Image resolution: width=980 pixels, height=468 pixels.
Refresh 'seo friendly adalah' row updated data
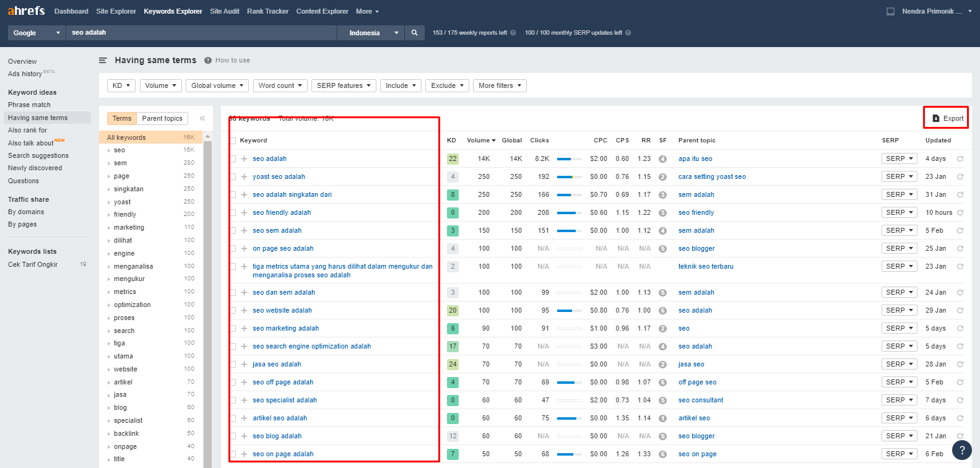click(x=960, y=213)
